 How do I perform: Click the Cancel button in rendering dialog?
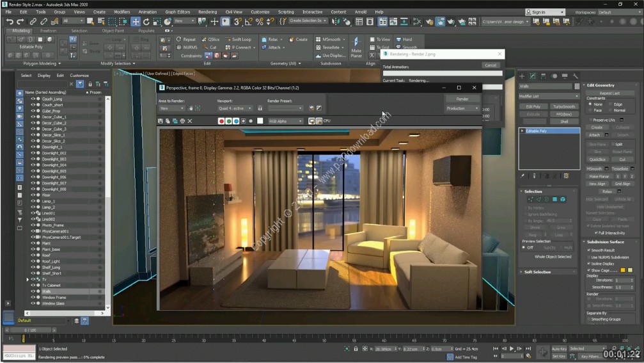coord(491,65)
